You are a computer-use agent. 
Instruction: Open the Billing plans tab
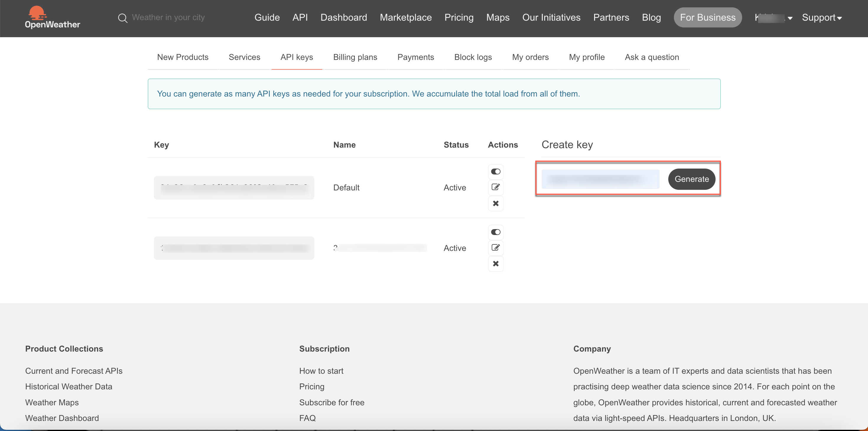(x=355, y=57)
